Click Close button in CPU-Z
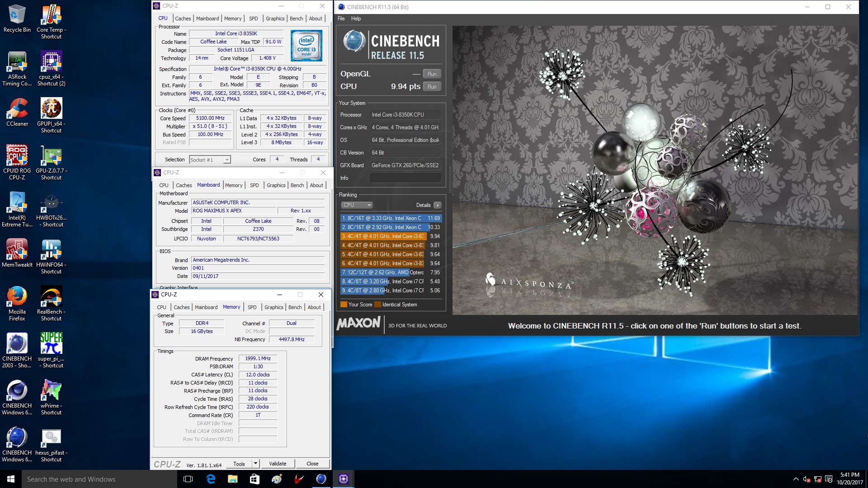 tap(312, 464)
